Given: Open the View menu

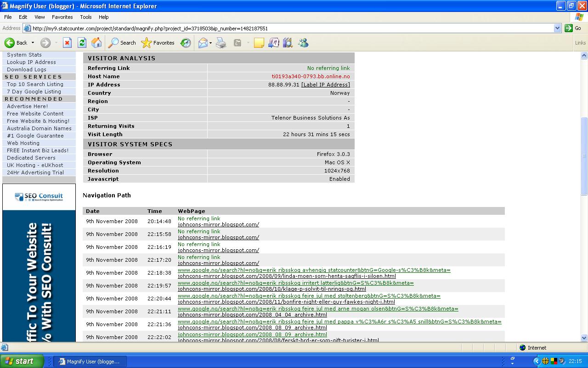Looking at the screenshot, I should click(40, 17).
